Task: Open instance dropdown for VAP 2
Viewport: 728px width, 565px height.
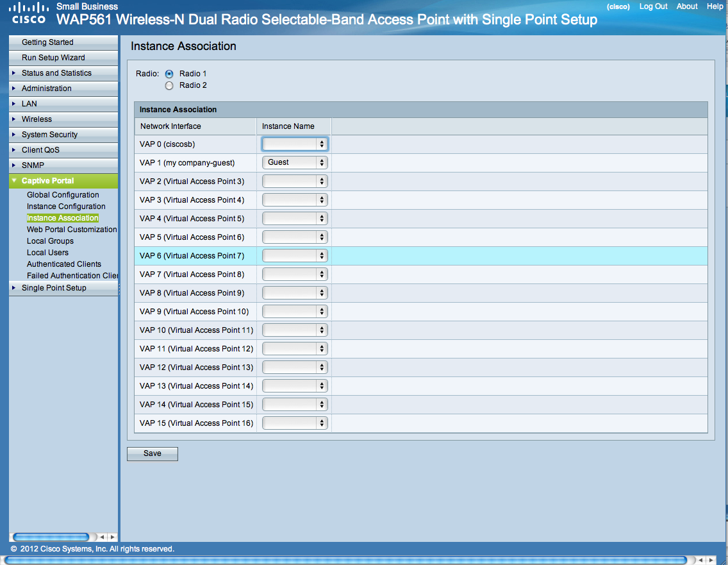Action: [295, 181]
